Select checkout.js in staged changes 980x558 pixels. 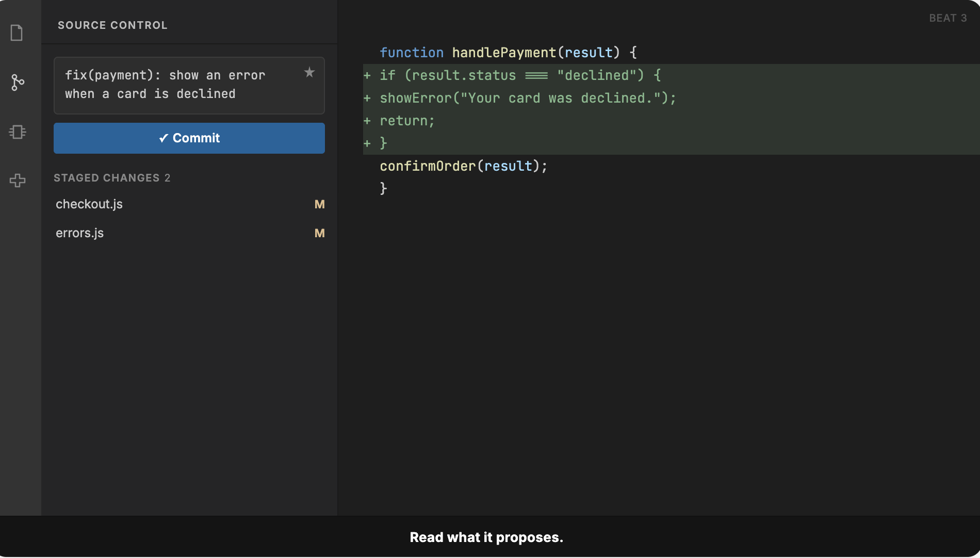pyautogui.click(x=189, y=204)
